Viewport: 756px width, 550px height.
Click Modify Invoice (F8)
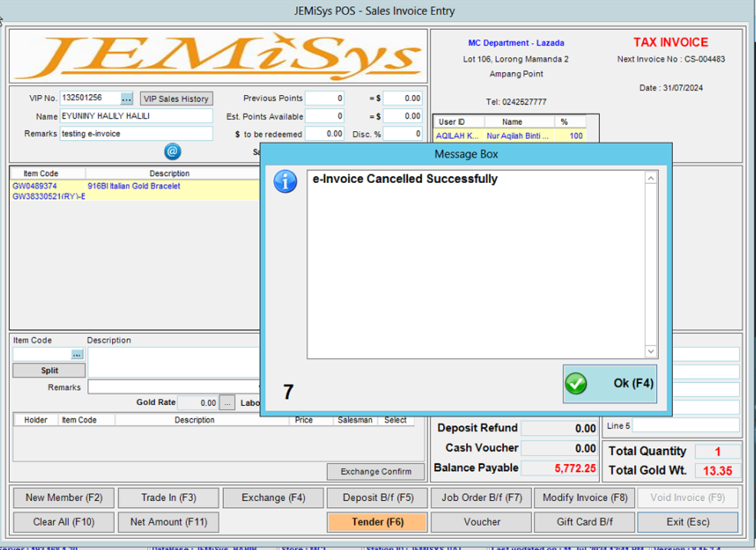(x=584, y=498)
